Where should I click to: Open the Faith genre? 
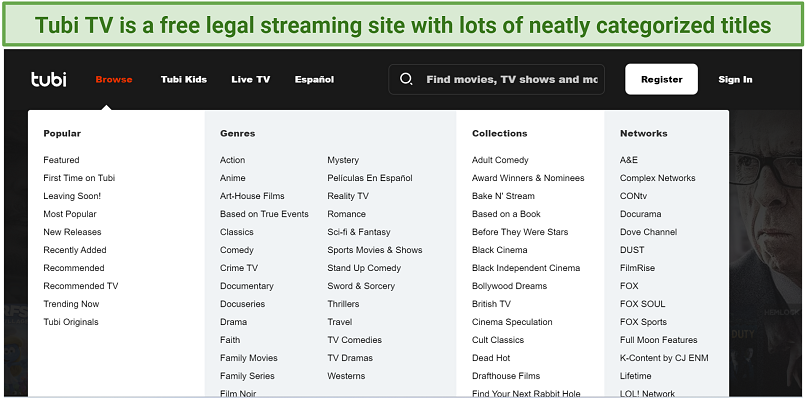(230, 340)
